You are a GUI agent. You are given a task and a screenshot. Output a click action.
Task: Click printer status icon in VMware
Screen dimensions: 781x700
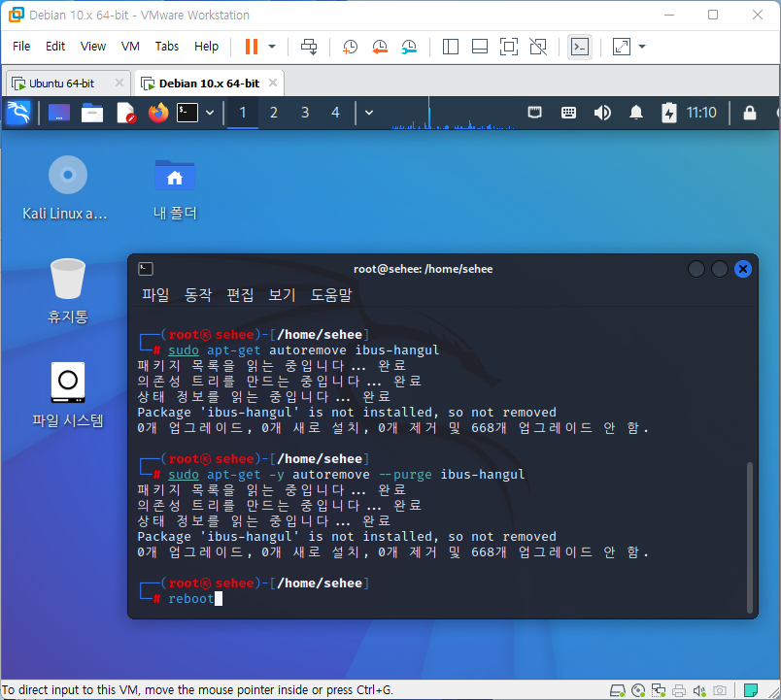pyautogui.click(x=679, y=690)
